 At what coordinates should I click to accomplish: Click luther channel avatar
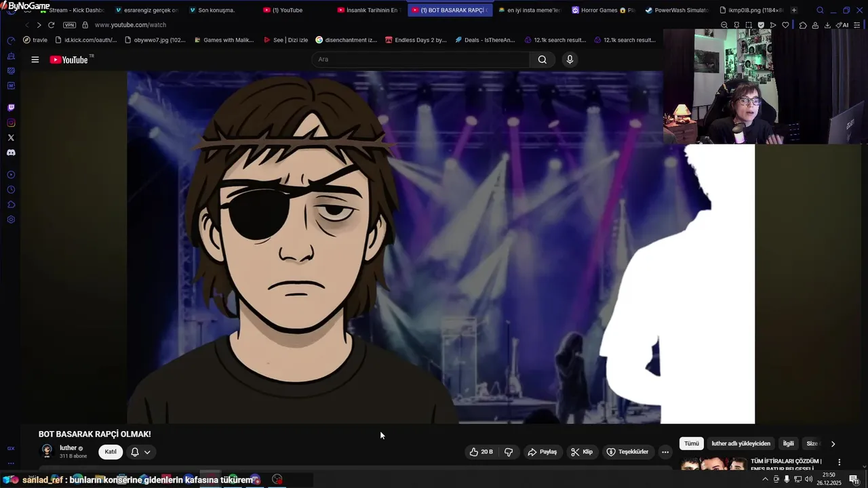(x=47, y=451)
